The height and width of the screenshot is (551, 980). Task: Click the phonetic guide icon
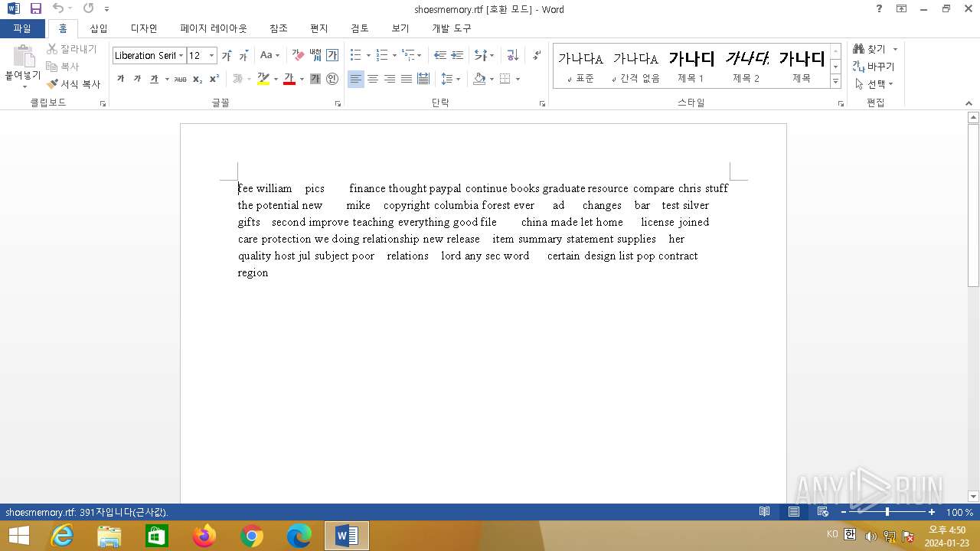pos(315,56)
